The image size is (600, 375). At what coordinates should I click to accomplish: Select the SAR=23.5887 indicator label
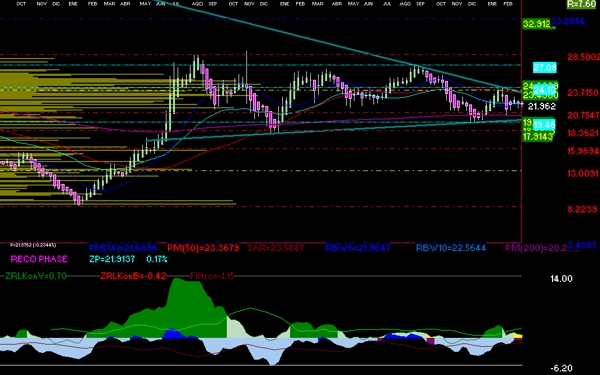point(276,248)
